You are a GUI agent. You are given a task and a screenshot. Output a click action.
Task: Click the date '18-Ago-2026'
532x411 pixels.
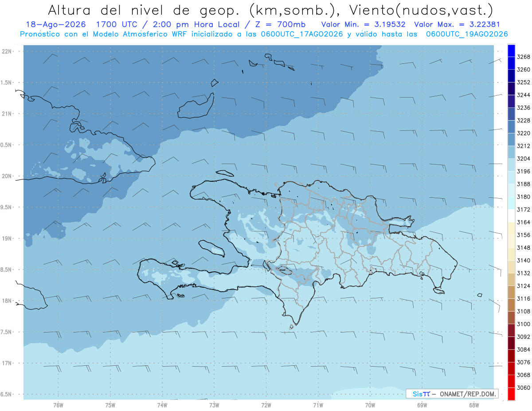pos(55,24)
